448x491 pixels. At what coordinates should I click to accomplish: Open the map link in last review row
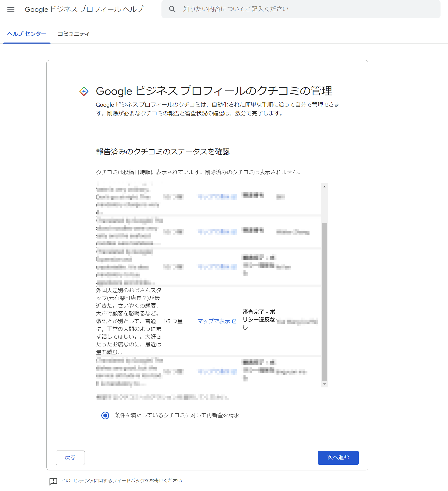point(217,371)
